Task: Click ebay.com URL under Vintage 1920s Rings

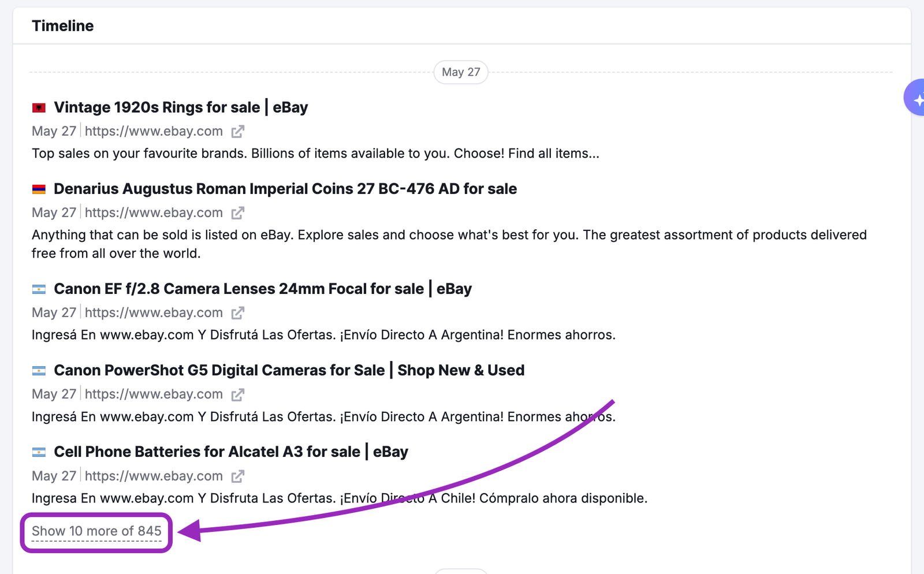Action: click(x=154, y=132)
